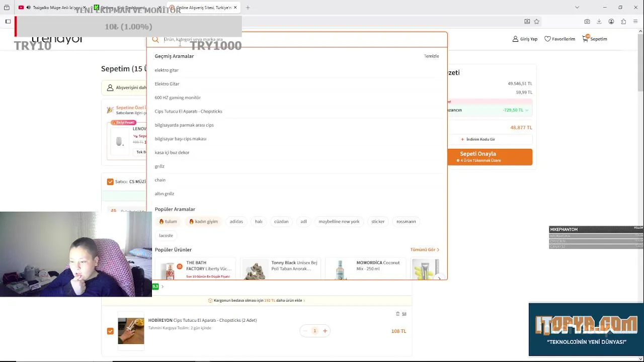
Task: Open the tab list dropdown arrow
Action: click(577, 8)
